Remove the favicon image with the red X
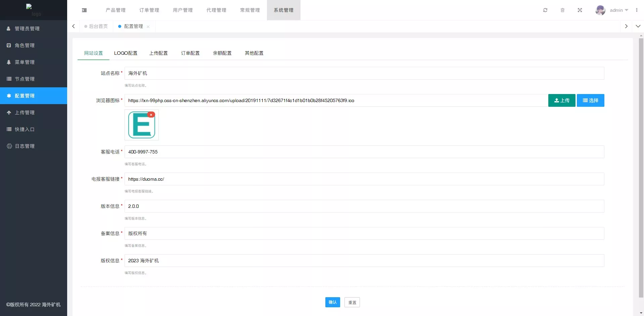This screenshot has width=644, height=316. point(151,115)
